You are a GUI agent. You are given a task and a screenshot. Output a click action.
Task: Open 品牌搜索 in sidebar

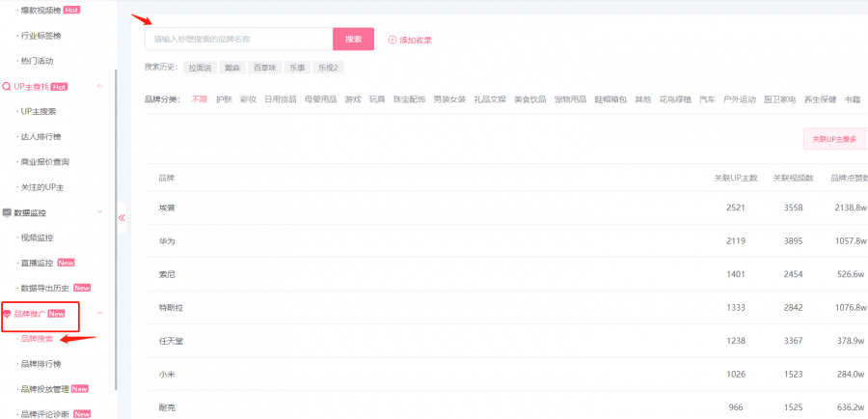point(37,339)
